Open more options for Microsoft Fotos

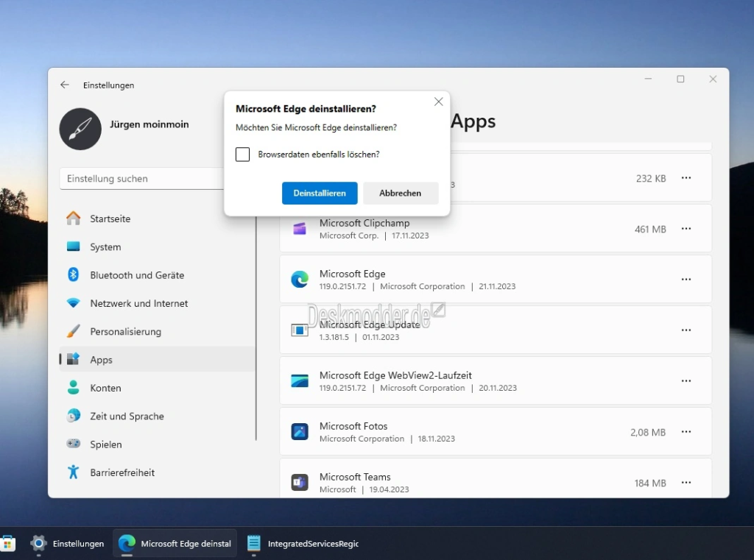pos(686,432)
